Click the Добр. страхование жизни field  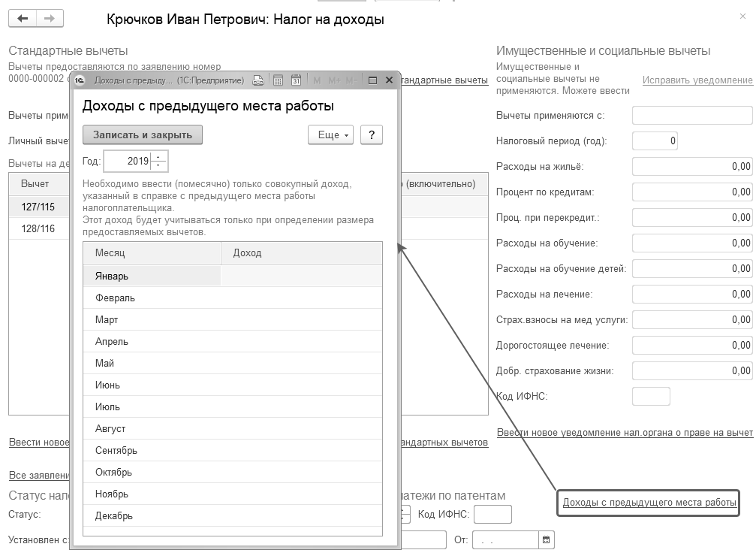pyautogui.click(x=692, y=371)
